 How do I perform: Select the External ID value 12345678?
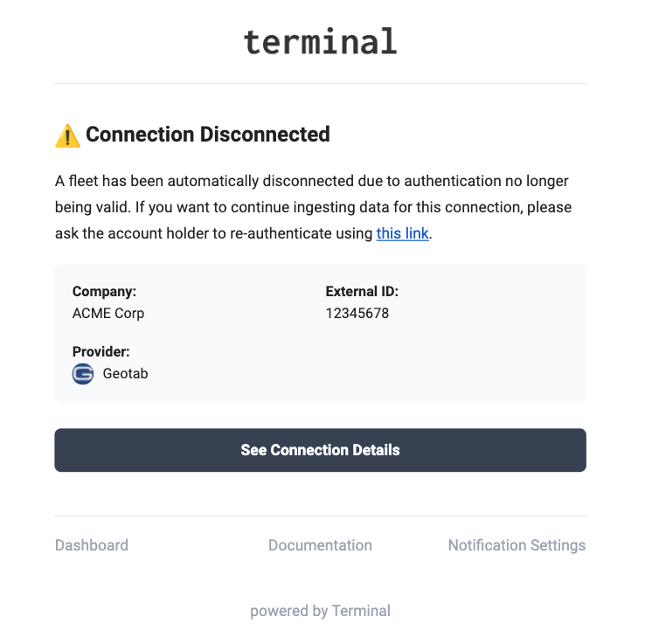(x=357, y=314)
